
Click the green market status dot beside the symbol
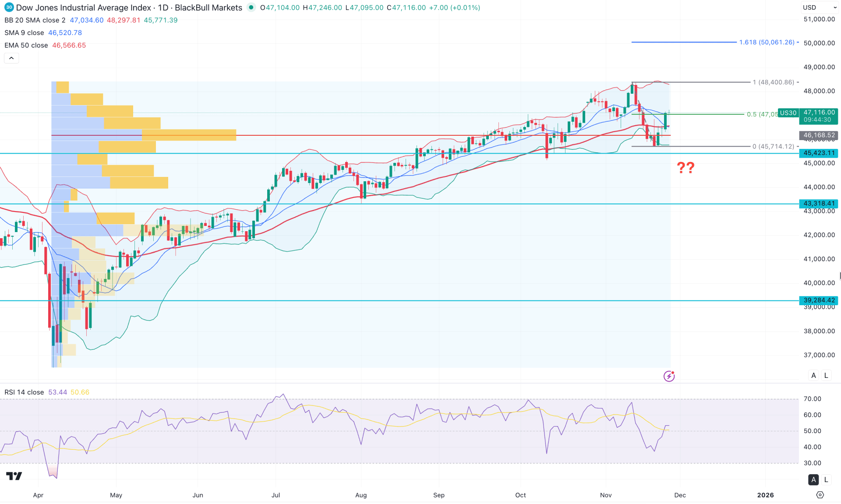click(x=250, y=7)
